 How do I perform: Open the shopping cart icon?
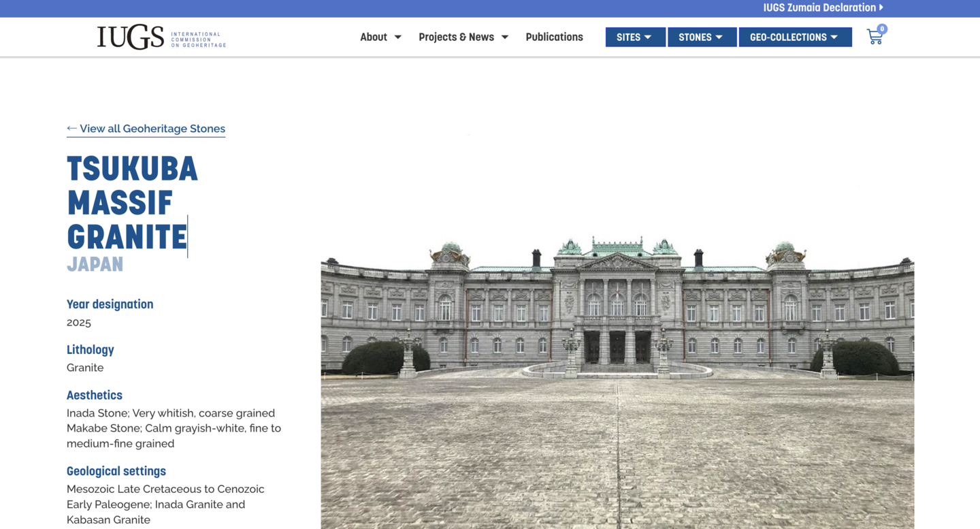point(874,38)
